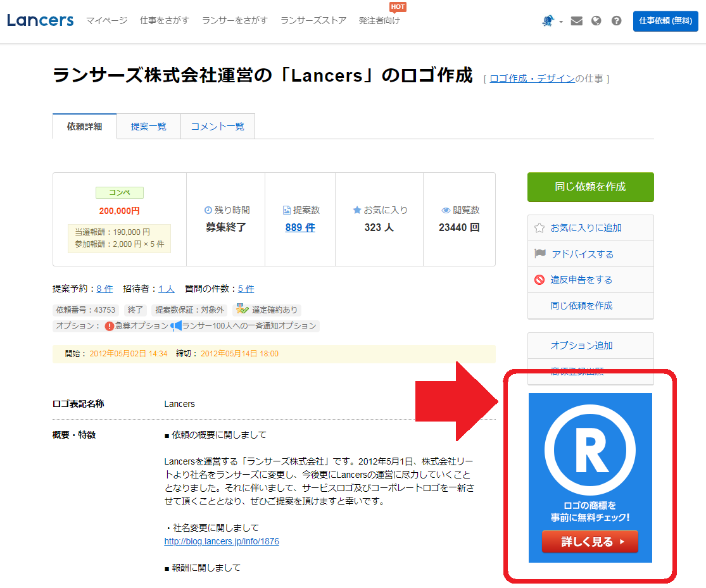
Task: Click the medal icon beside 選定確約あり
Action: click(243, 310)
